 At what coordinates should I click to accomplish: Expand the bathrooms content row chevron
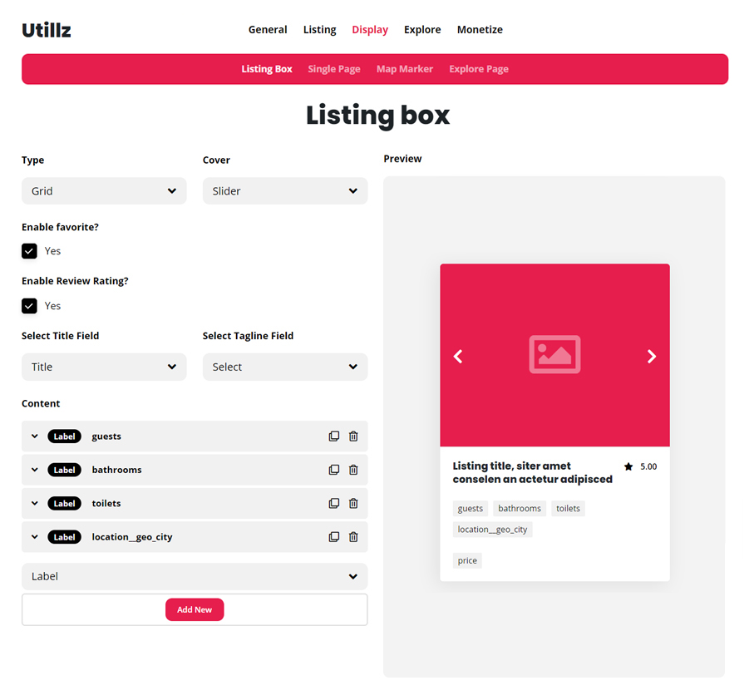pos(35,470)
